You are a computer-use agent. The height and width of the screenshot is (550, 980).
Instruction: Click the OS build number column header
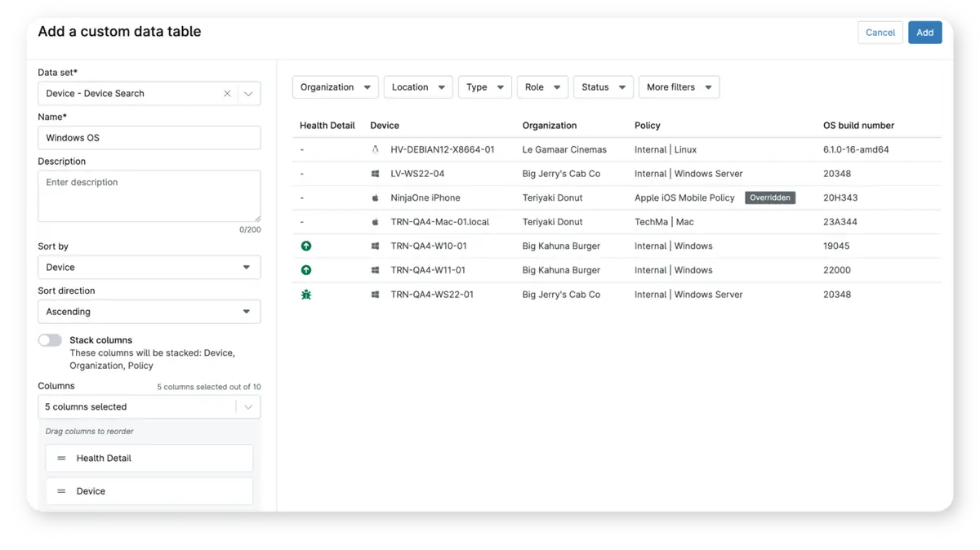coord(858,126)
